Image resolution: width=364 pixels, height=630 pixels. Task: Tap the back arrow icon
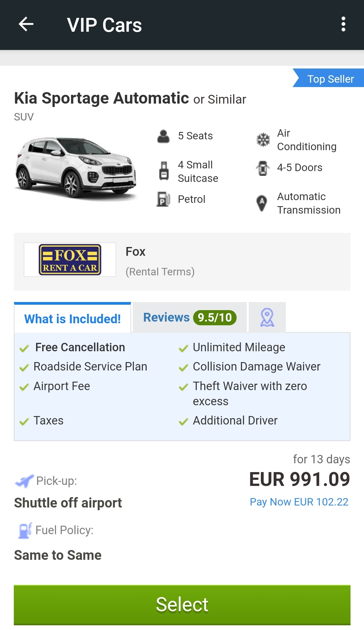pyautogui.click(x=26, y=25)
